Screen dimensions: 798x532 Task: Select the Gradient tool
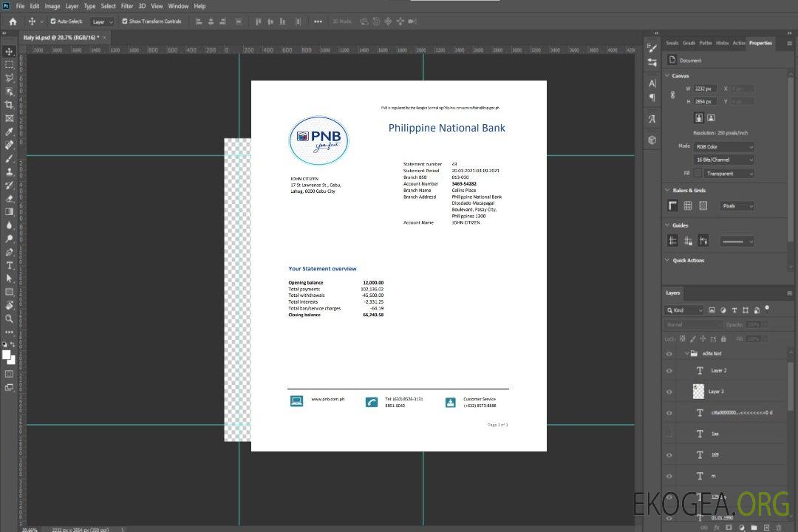pyautogui.click(x=9, y=212)
